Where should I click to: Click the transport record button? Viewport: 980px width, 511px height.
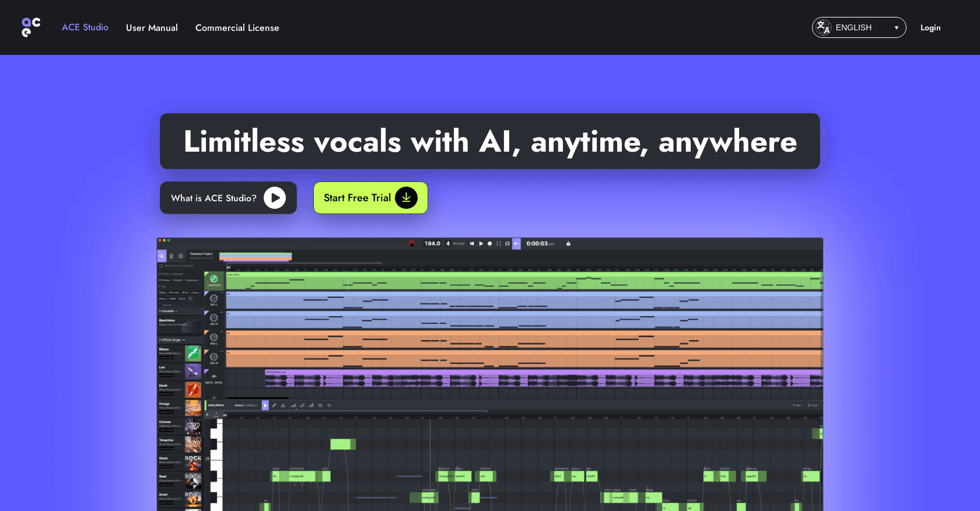[x=489, y=243]
